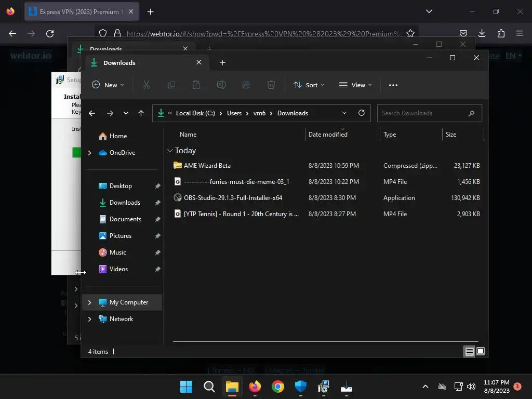Reload the Firefox page

tap(50, 34)
